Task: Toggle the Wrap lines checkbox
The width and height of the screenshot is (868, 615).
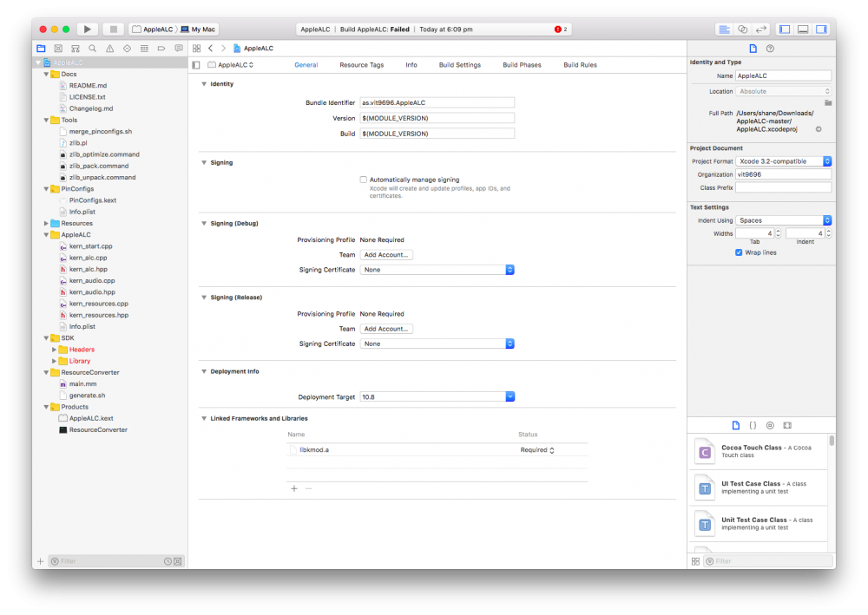Action: click(x=739, y=252)
